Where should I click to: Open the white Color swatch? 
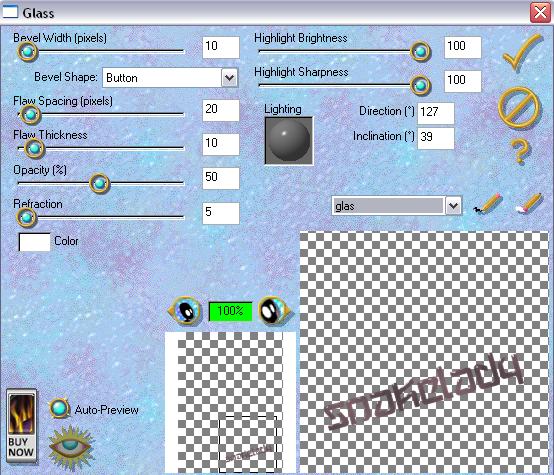point(34,242)
